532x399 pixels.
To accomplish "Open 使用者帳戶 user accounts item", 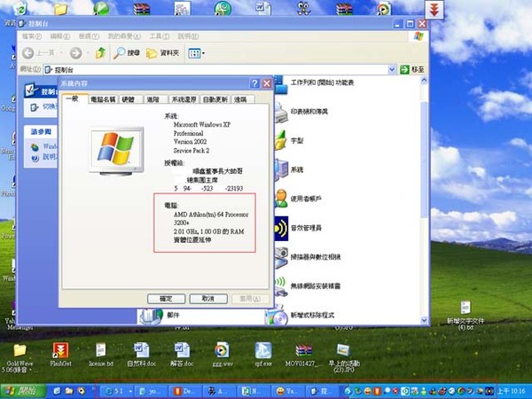I will tap(298, 199).
